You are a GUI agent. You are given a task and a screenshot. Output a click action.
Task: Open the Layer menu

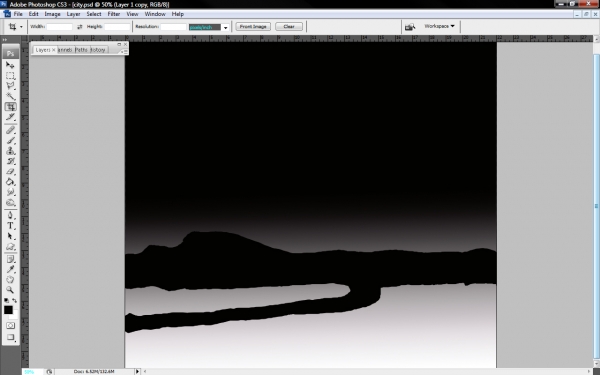click(73, 14)
